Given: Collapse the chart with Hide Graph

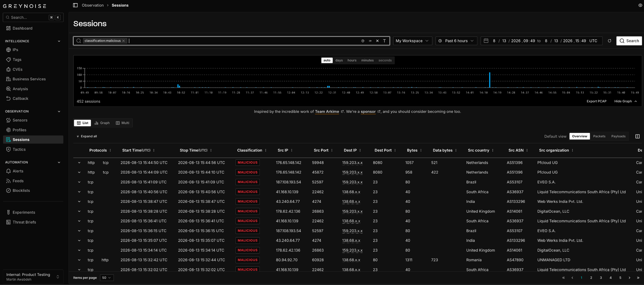Looking at the screenshot, I should point(625,101).
